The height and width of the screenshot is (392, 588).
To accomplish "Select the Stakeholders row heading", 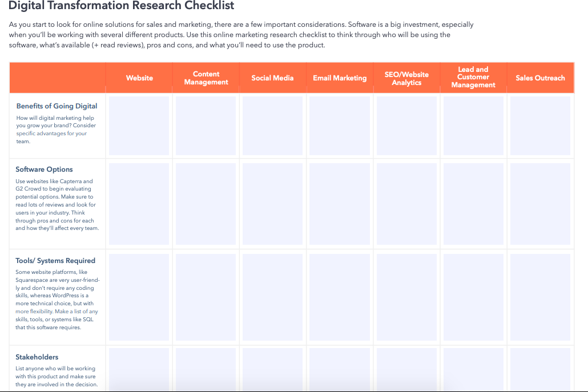I will (x=37, y=357).
